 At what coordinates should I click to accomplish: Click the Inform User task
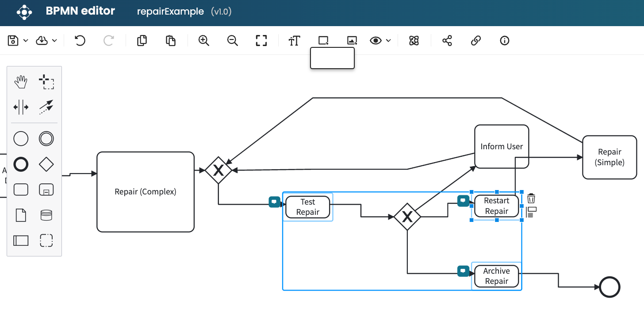502,147
